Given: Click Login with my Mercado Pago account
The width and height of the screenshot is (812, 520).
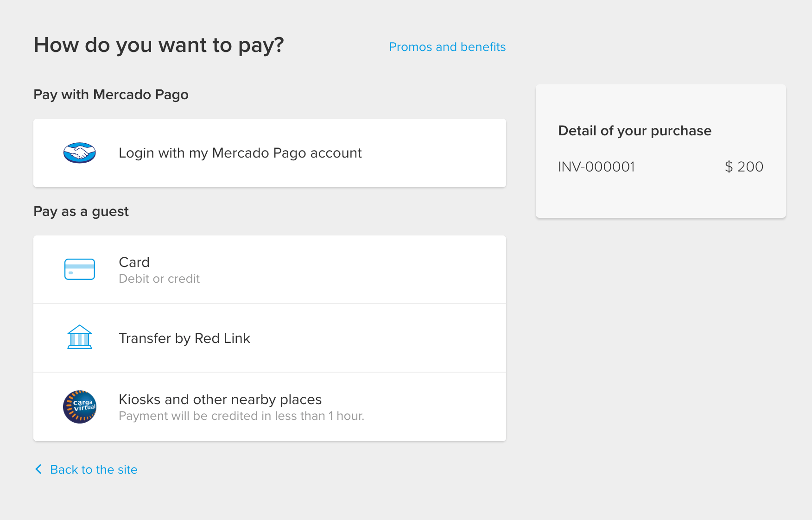Looking at the screenshot, I should point(241,152).
